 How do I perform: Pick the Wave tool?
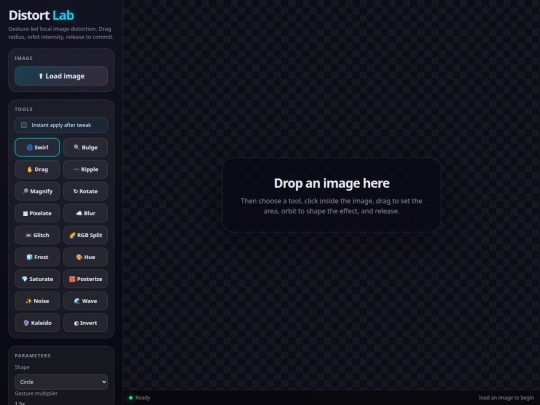pyautogui.click(x=85, y=301)
